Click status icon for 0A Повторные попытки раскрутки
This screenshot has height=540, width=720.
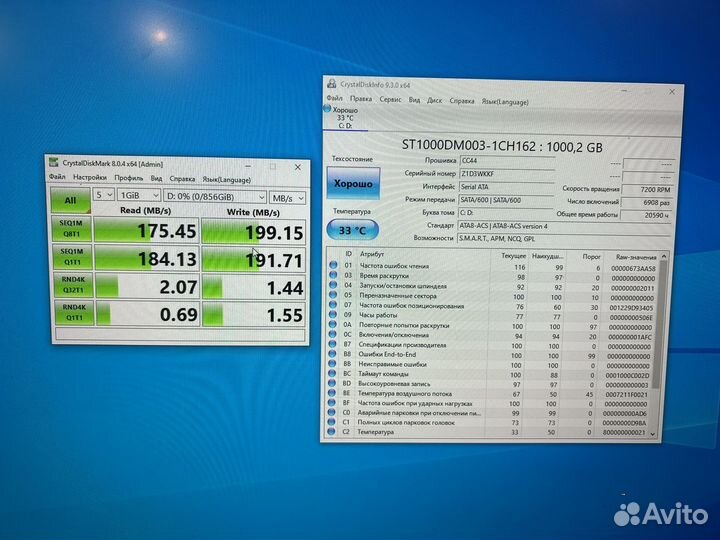click(333, 325)
